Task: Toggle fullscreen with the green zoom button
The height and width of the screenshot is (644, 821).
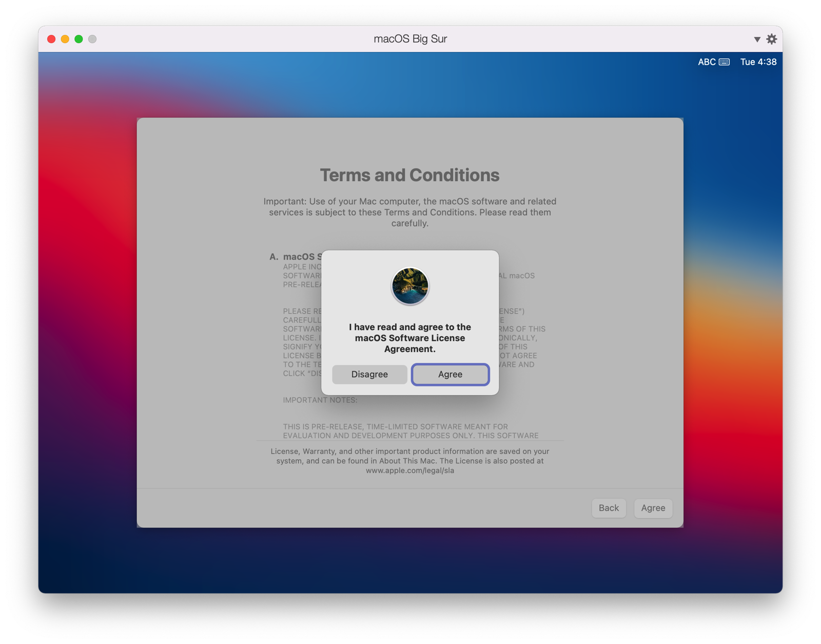Action: click(x=77, y=38)
